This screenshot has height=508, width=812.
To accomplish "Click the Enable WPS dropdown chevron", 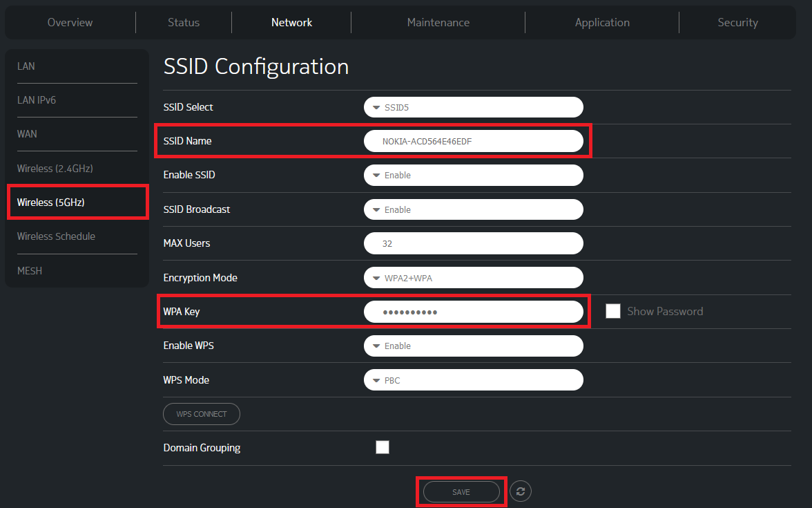I will tap(376, 346).
